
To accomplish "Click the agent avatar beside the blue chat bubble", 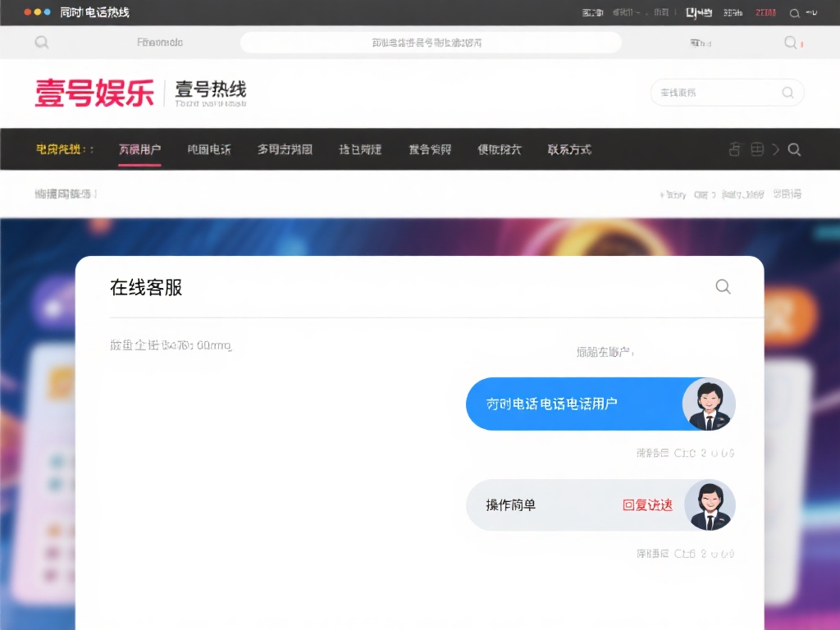I will click(709, 404).
